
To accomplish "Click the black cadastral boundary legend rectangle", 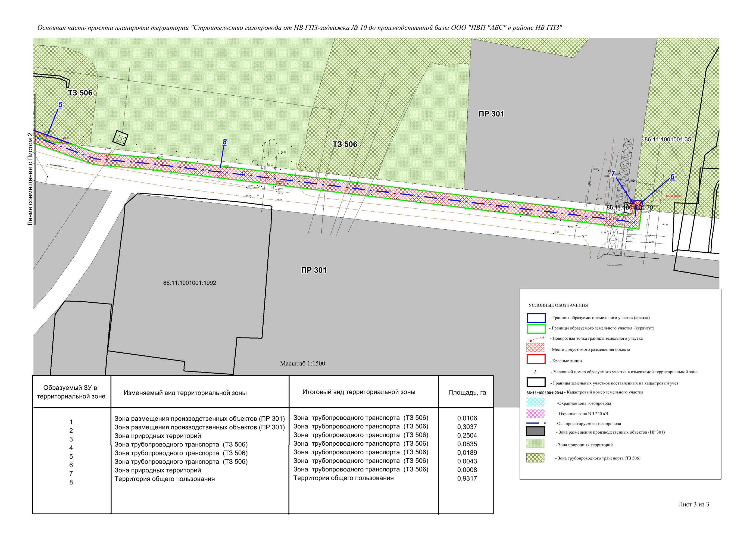I will [536, 383].
